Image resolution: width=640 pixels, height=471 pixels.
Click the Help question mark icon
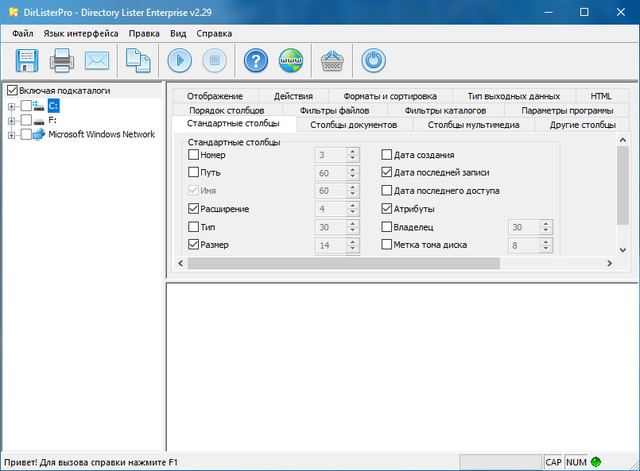click(256, 60)
